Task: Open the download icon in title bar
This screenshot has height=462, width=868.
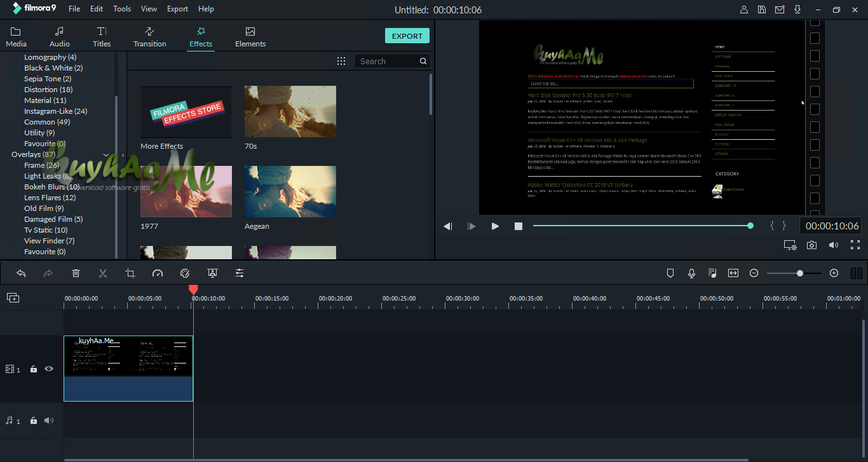Action: click(x=797, y=10)
